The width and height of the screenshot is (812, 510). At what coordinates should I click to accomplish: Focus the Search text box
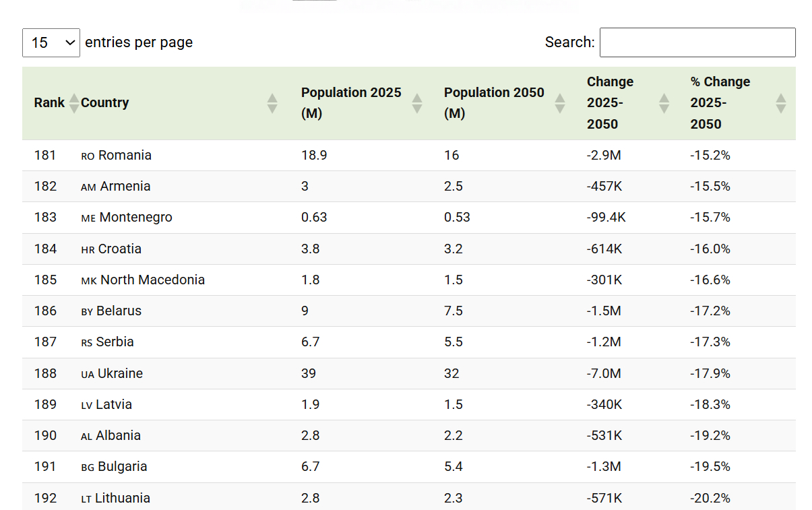pos(697,42)
